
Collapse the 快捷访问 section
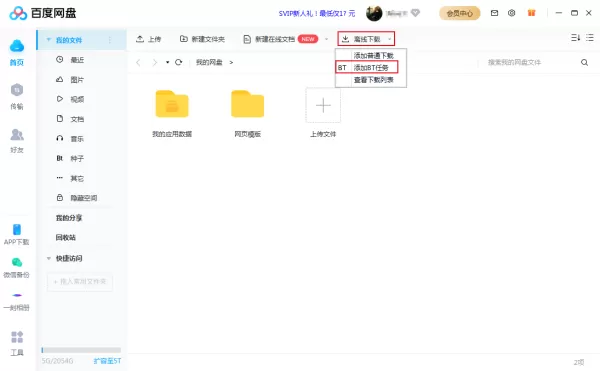point(49,259)
